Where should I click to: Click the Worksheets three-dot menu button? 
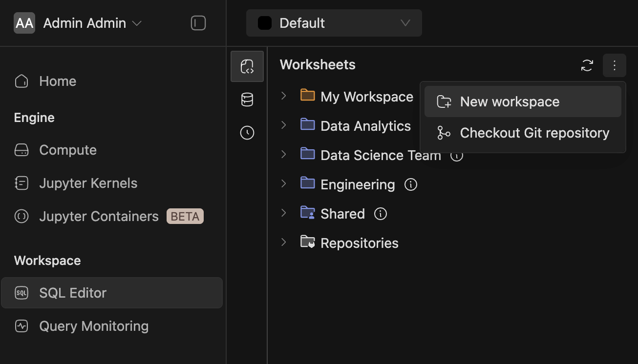(615, 65)
